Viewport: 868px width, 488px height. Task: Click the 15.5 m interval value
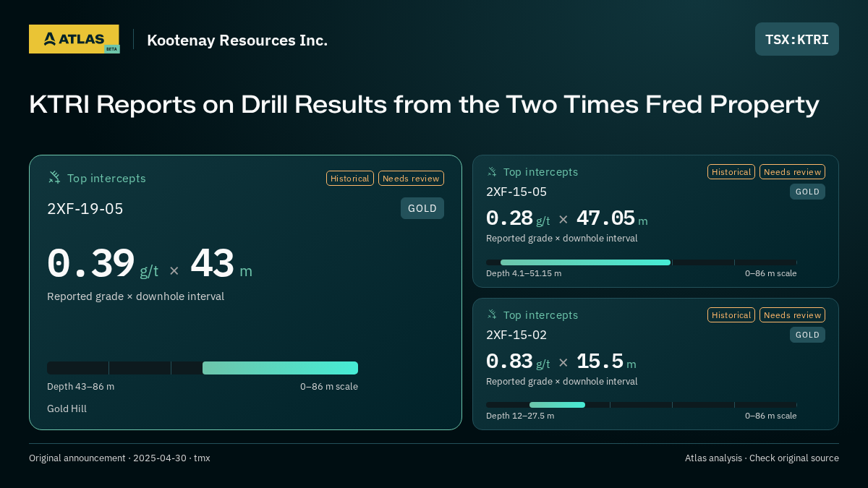click(606, 361)
